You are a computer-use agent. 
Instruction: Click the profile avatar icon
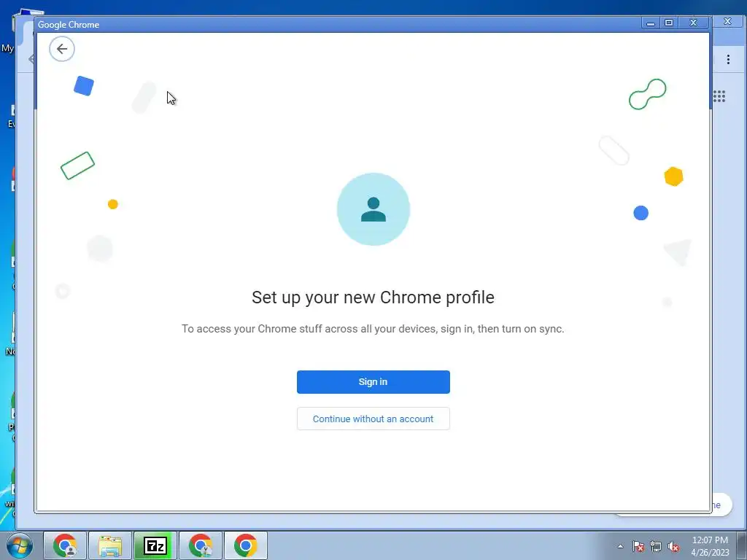point(373,209)
